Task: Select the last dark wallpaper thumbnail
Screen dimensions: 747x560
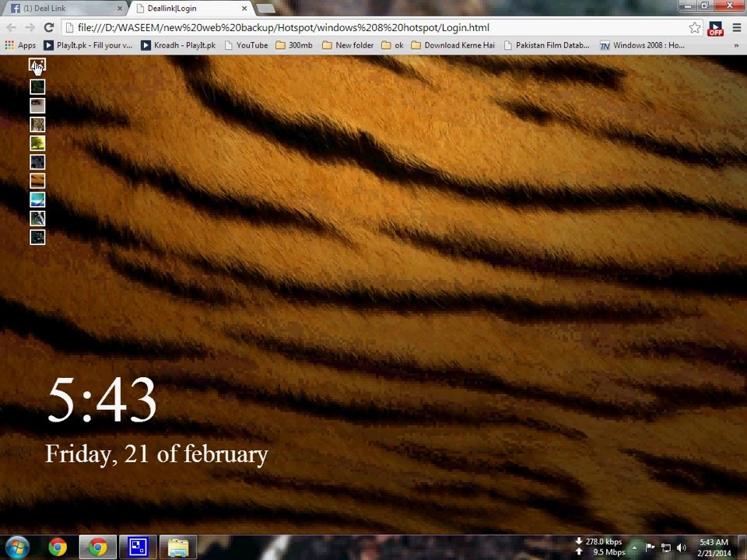Action: 37,237
